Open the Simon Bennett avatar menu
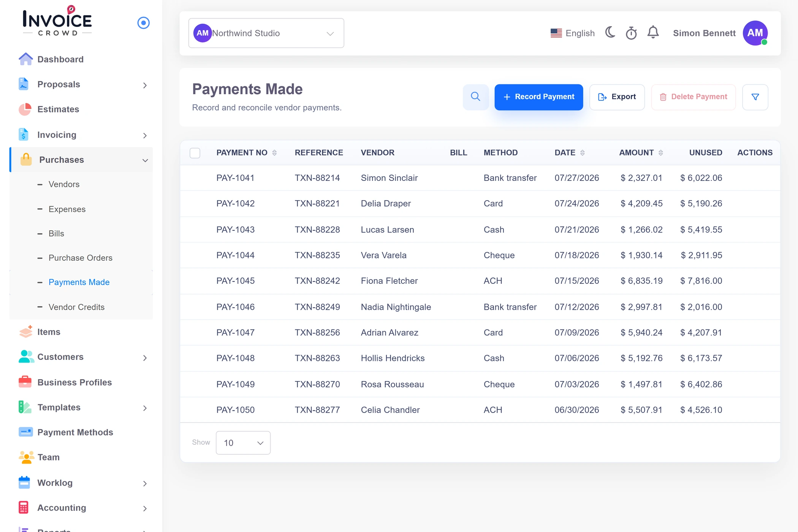The height and width of the screenshot is (532, 798). click(755, 33)
